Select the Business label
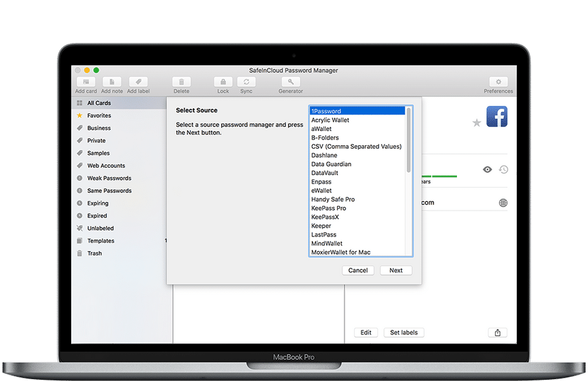 (x=119, y=128)
